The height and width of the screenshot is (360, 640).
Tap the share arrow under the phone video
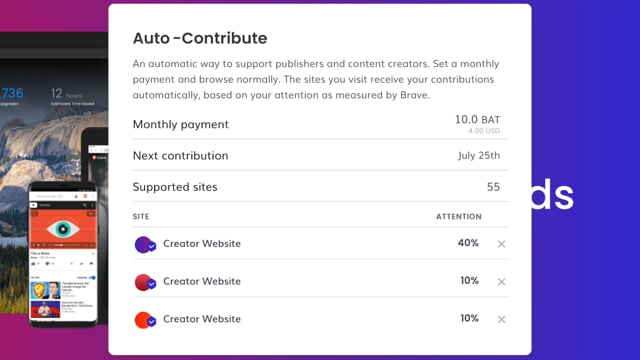[x=82, y=264]
